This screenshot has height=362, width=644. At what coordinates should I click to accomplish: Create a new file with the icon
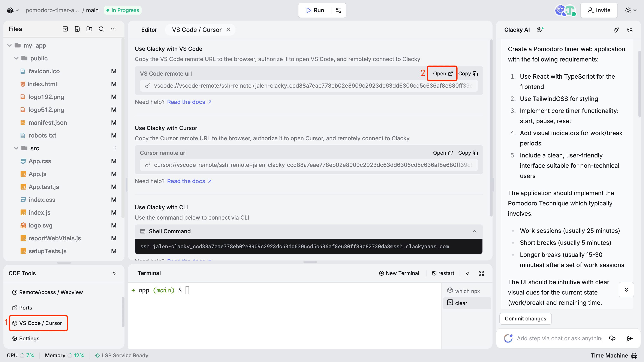pyautogui.click(x=77, y=29)
